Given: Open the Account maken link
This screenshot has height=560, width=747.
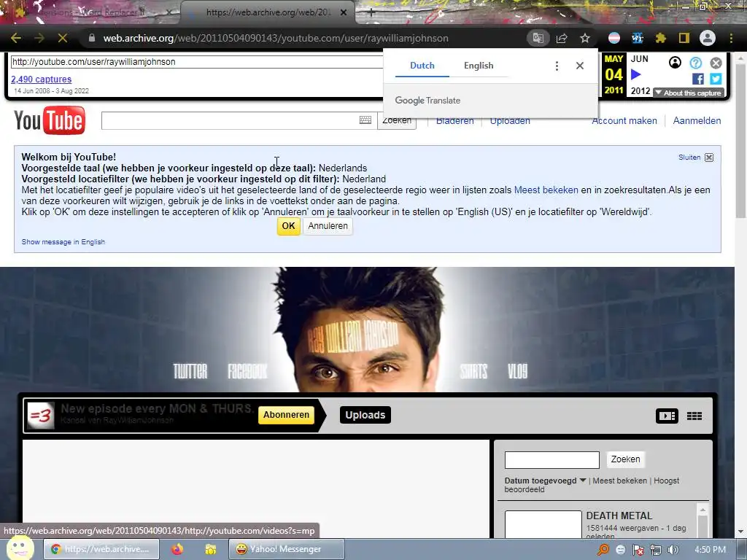Looking at the screenshot, I should pyautogui.click(x=624, y=121).
